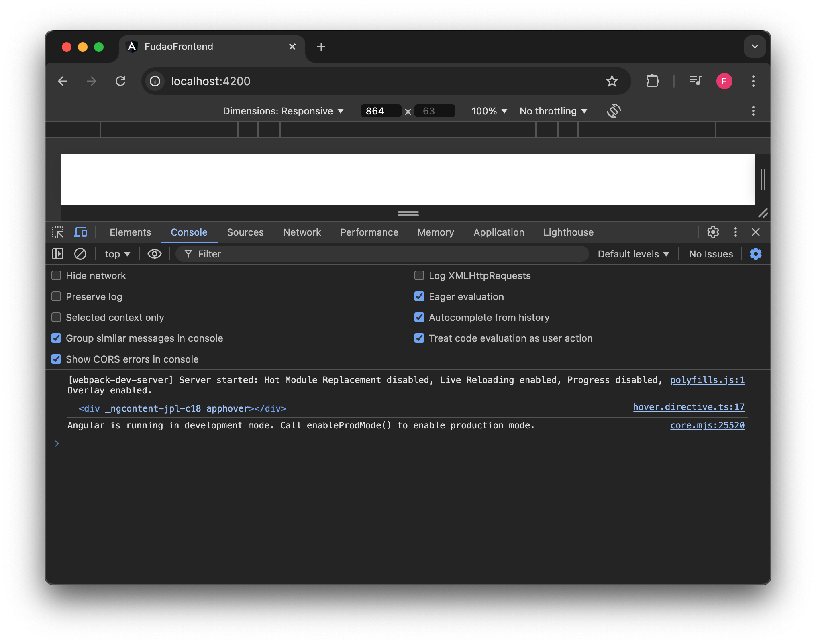Switch to the Network tab
Viewport: 816px width, 644px height.
click(302, 232)
